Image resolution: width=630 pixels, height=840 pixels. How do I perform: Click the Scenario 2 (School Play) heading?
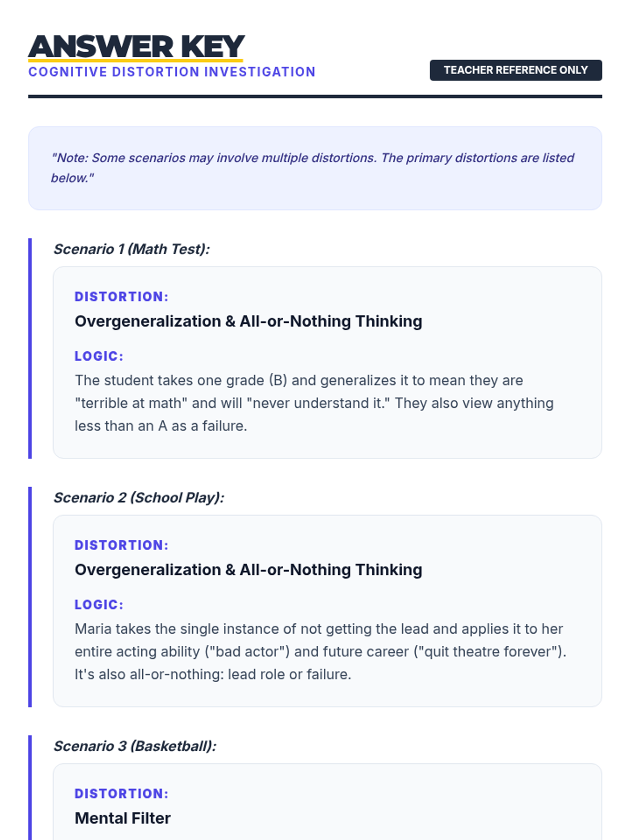tap(139, 497)
